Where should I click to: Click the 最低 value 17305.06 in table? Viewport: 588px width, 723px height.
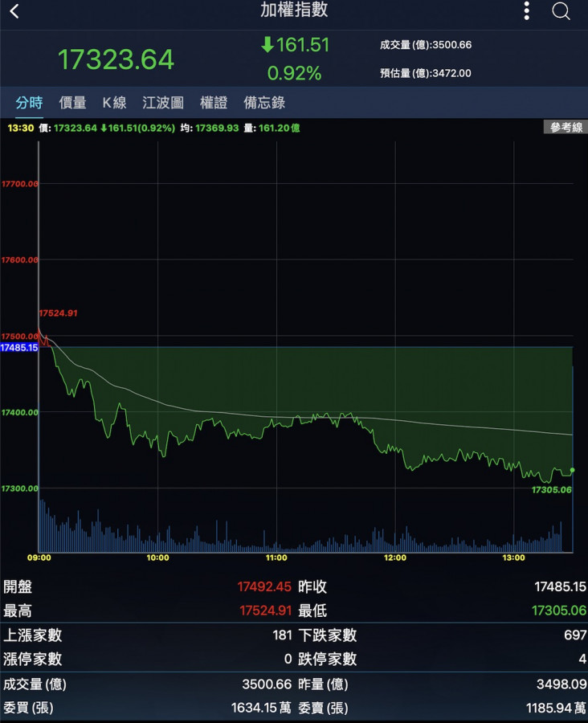coord(559,611)
